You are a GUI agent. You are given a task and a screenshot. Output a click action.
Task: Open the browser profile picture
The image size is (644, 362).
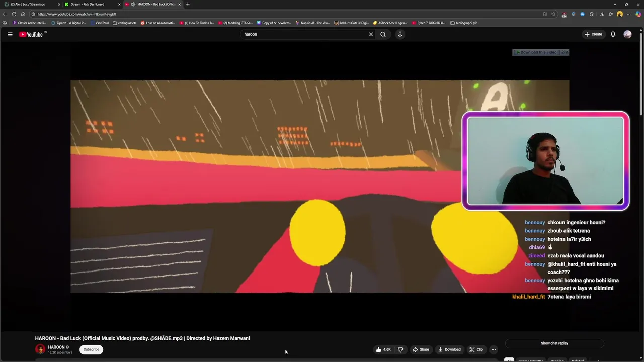click(620, 14)
